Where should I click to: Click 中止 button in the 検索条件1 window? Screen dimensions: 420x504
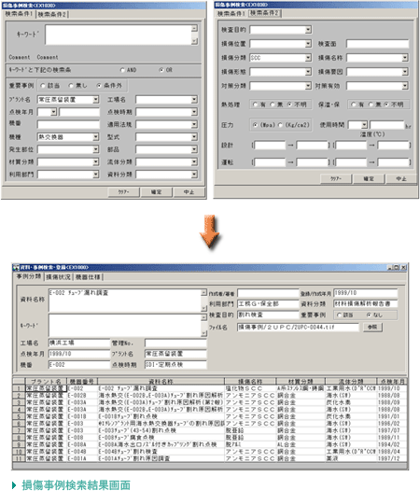[x=189, y=192]
